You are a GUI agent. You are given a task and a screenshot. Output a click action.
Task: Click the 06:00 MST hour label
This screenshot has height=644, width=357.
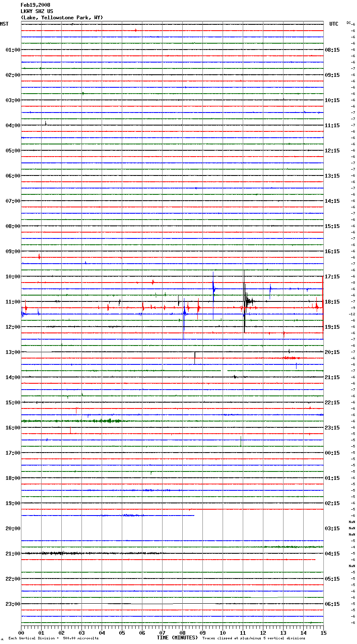click(x=13, y=176)
